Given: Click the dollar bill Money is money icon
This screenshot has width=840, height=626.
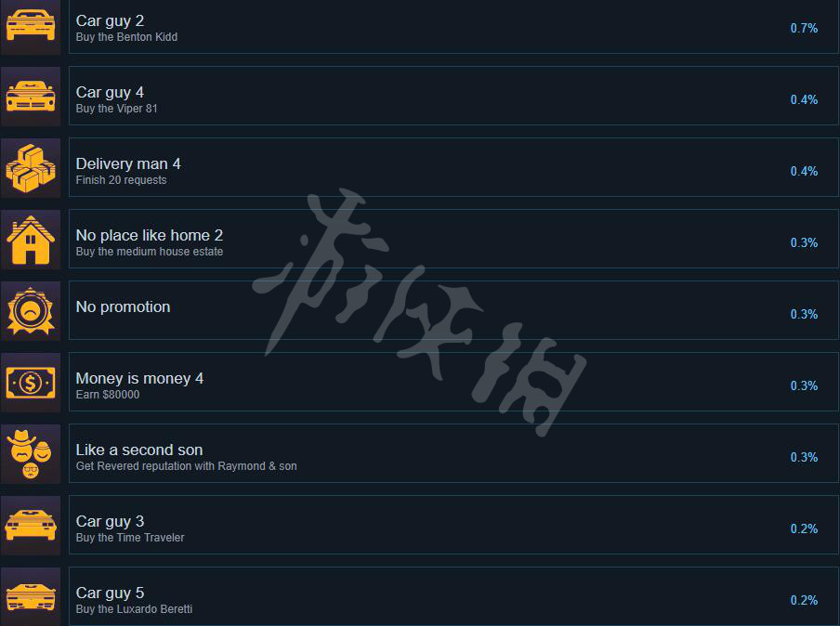Looking at the screenshot, I should [31, 383].
